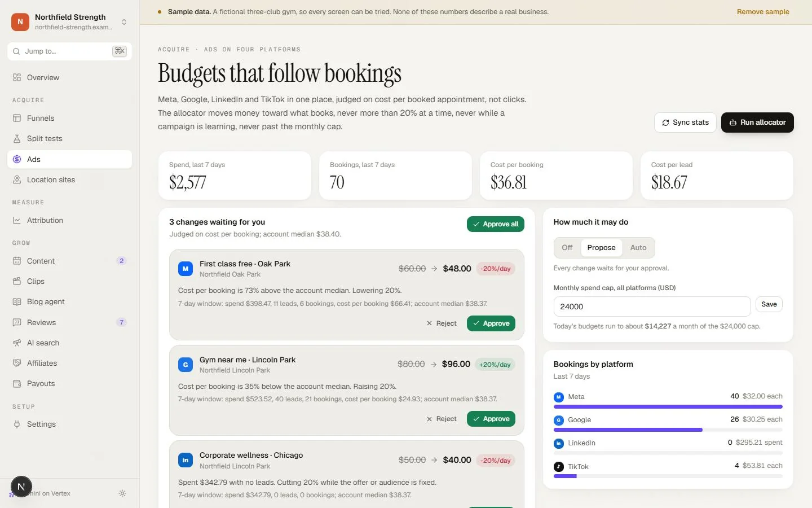Run the allocator
The height and width of the screenshot is (508, 812).
tap(757, 122)
